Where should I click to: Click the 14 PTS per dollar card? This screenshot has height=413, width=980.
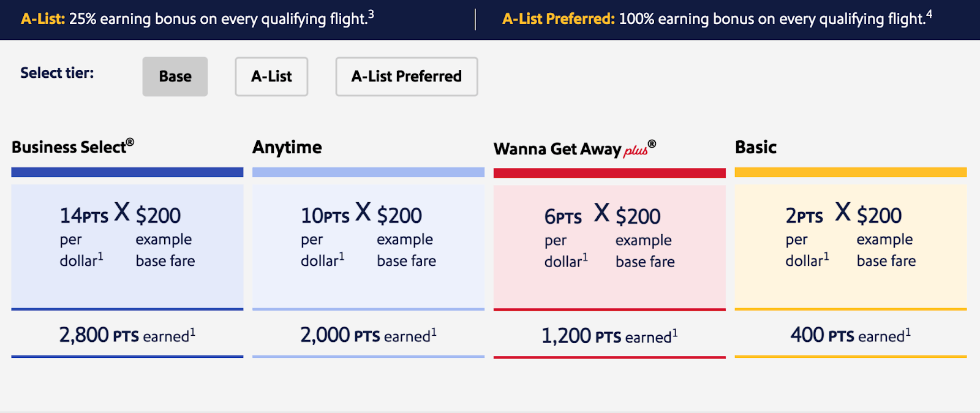(x=127, y=246)
